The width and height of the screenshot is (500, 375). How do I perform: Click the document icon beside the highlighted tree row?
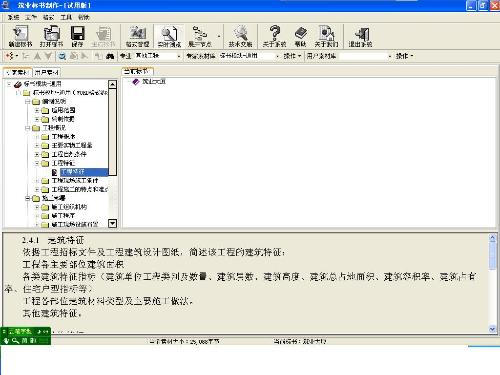click(55, 172)
